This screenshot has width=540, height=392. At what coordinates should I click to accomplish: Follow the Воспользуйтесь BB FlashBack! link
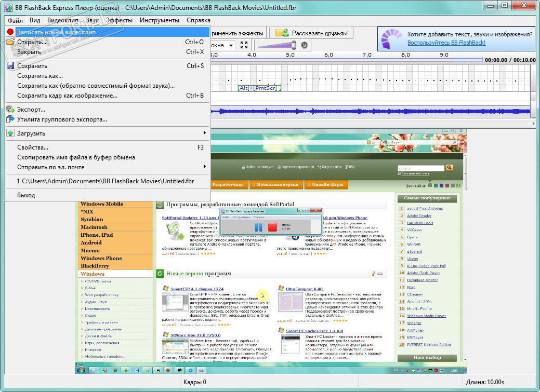(446, 43)
